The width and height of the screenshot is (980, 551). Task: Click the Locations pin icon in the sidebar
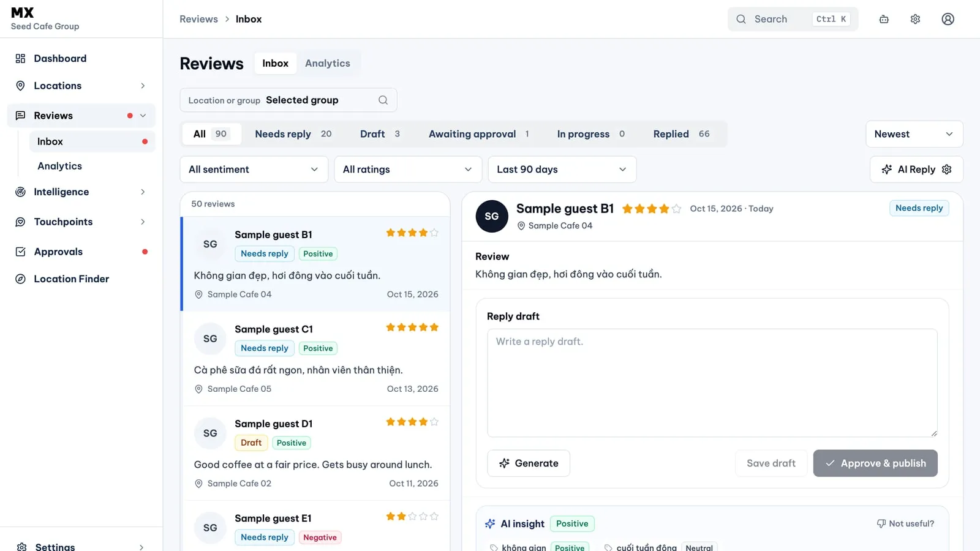(x=20, y=86)
